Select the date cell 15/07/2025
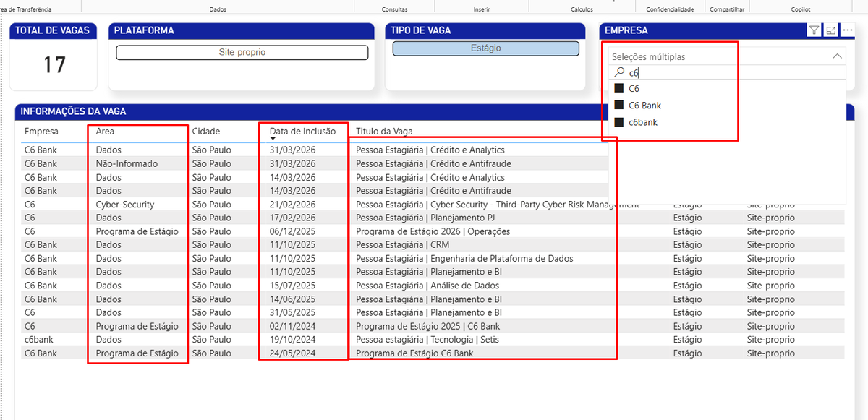868x420 pixels. (x=292, y=286)
